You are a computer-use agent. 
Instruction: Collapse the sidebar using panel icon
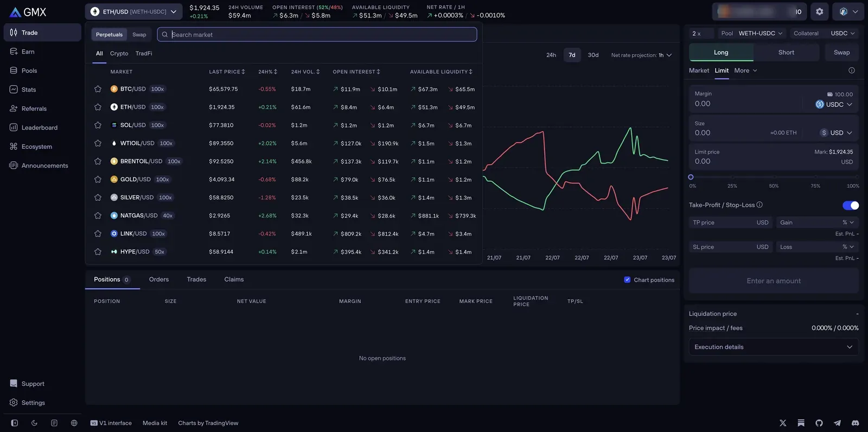pyautogui.click(x=15, y=423)
